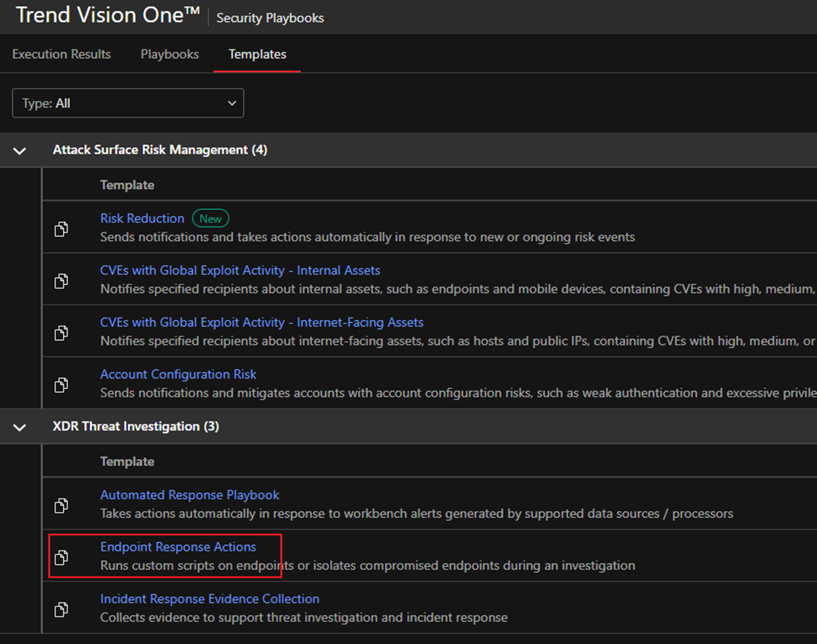Image resolution: width=817 pixels, height=644 pixels.
Task: Collapse the Attack Surface Risk Management section
Action: coord(20,150)
